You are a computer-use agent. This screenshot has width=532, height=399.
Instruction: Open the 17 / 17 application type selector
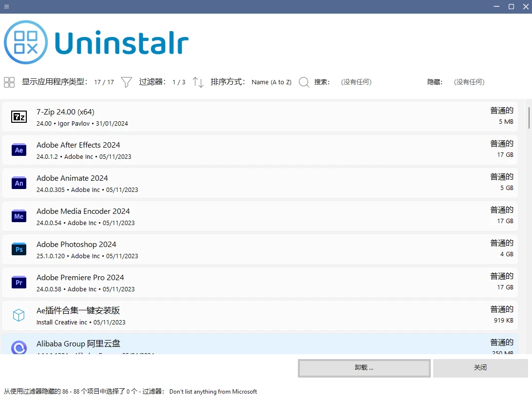point(104,82)
